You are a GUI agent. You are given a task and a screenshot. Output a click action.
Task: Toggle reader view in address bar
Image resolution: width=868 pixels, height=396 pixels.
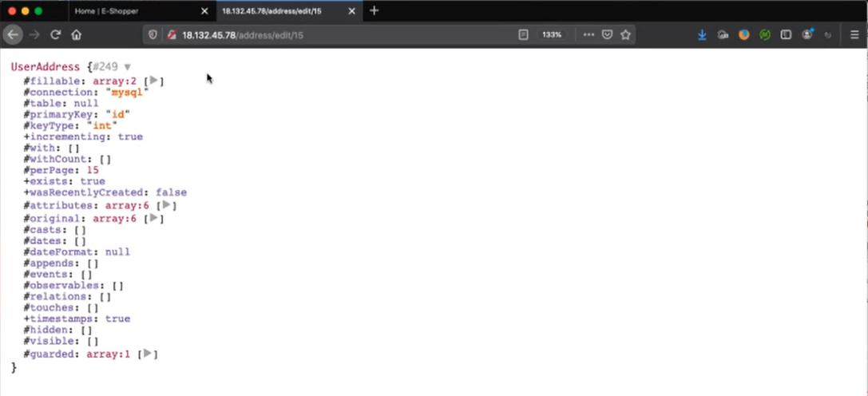click(x=524, y=35)
